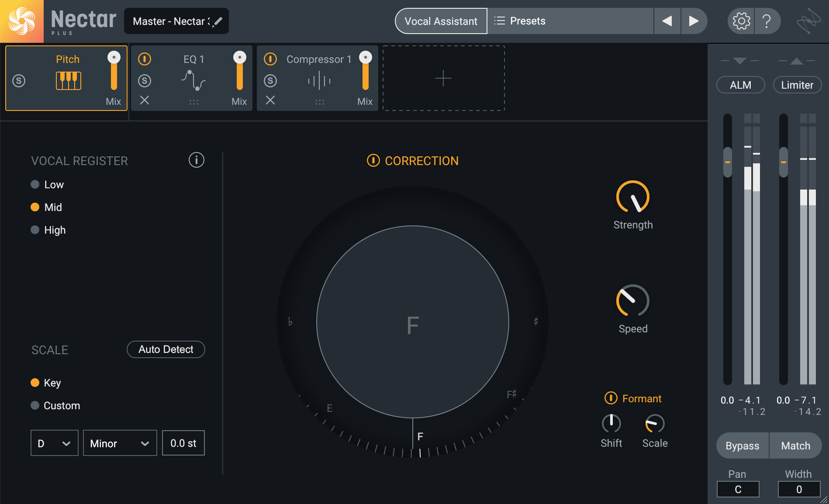Solo the EQ 1 module
This screenshot has width=829, height=504.
(x=145, y=81)
